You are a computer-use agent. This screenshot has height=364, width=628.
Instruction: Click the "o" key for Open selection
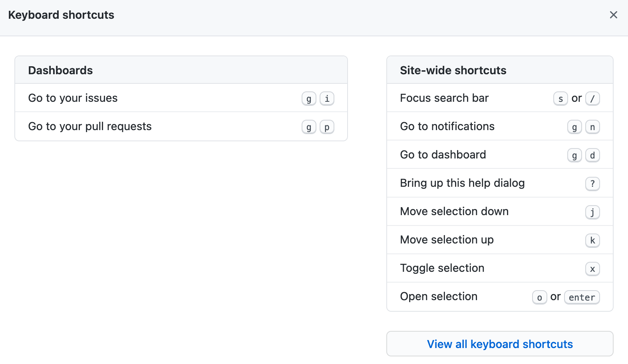coord(539,297)
